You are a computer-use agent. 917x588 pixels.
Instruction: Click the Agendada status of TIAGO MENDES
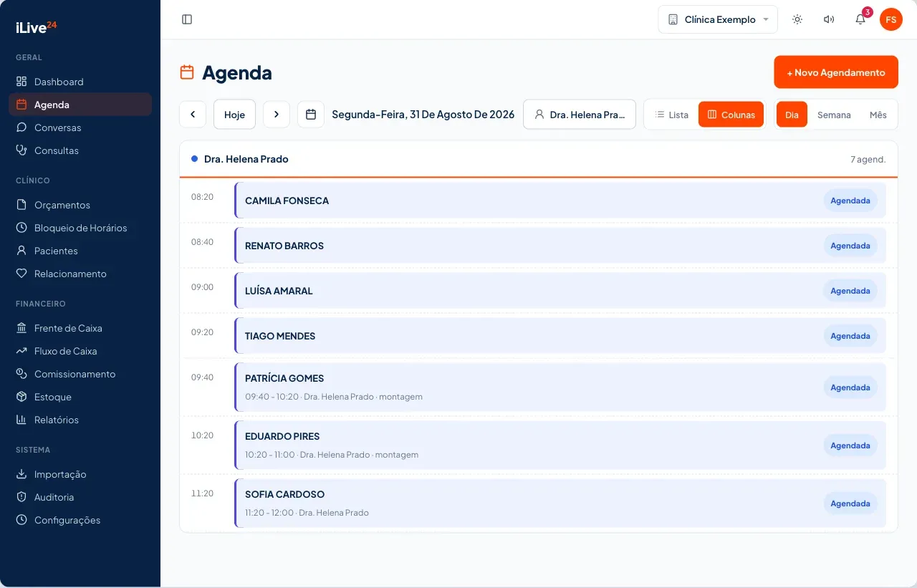[850, 336]
